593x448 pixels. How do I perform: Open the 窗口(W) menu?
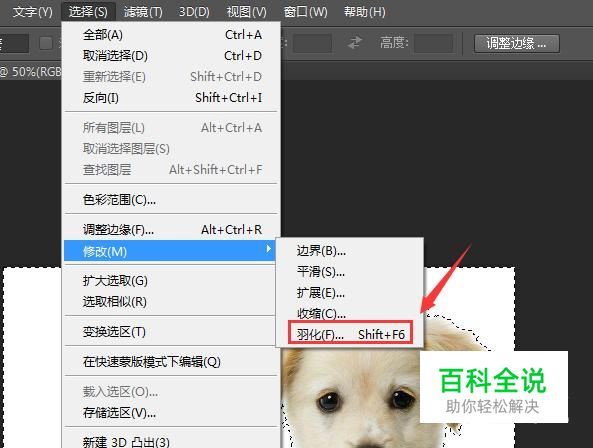pos(306,12)
